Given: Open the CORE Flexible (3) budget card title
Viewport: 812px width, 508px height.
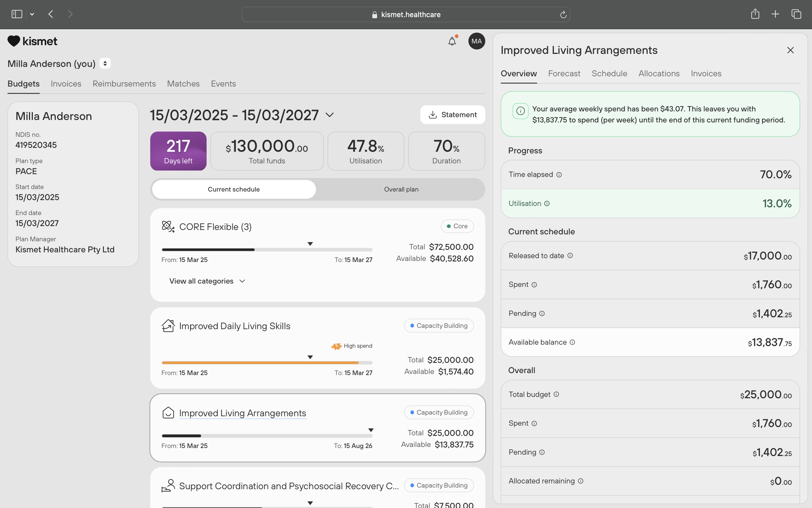Looking at the screenshot, I should tap(215, 227).
